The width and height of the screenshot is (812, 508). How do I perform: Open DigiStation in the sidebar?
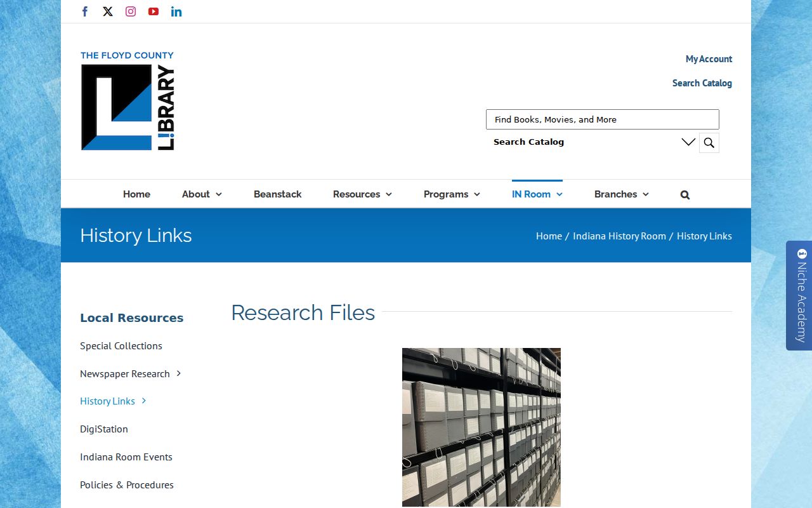104,429
